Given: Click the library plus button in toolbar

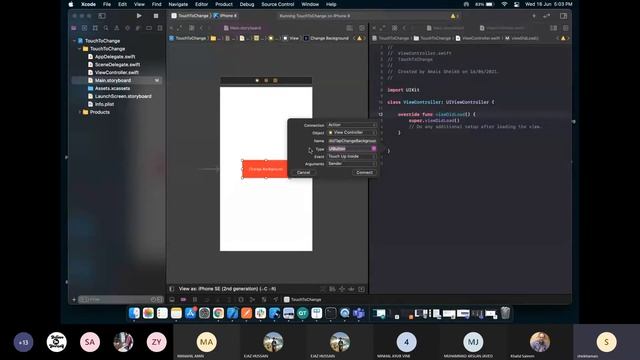Looking at the screenshot, I should coord(533,16).
